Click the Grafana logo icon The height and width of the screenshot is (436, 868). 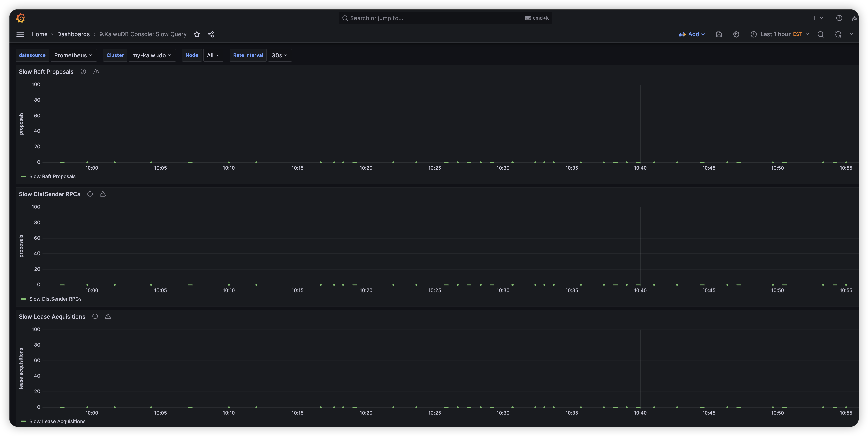pyautogui.click(x=21, y=18)
